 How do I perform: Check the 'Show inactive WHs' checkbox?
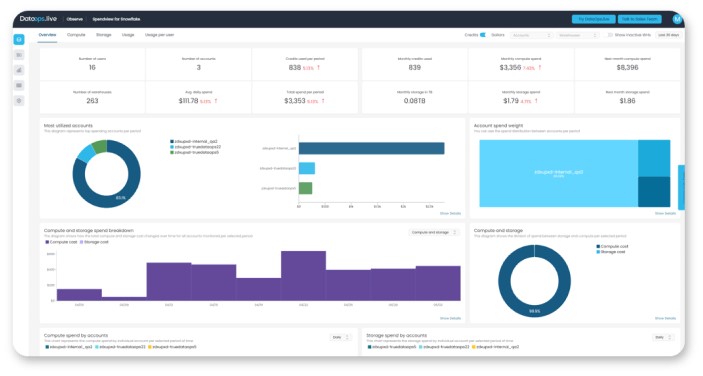(610, 35)
